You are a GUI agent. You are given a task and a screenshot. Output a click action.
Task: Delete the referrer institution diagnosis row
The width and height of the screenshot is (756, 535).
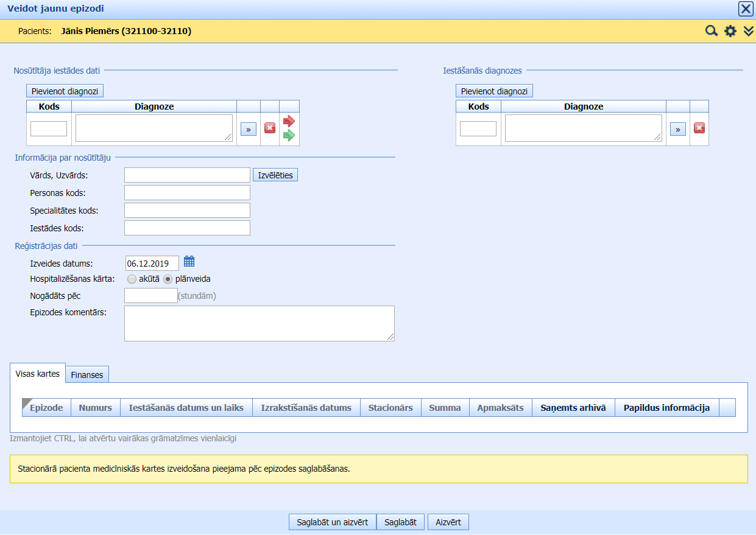tap(270, 128)
